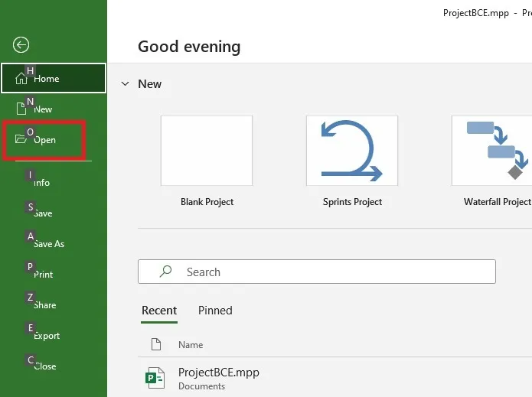The image size is (532, 397).
Task: Click the Open folder icon
Action: pyautogui.click(x=21, y=139)
